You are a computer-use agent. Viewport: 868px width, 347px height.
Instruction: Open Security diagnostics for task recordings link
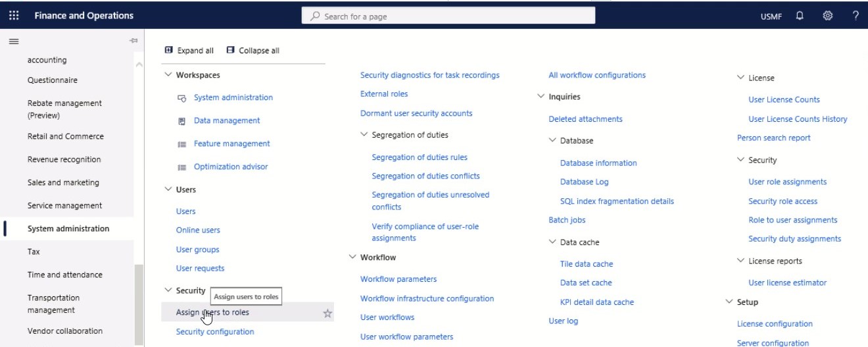point(430,75)
